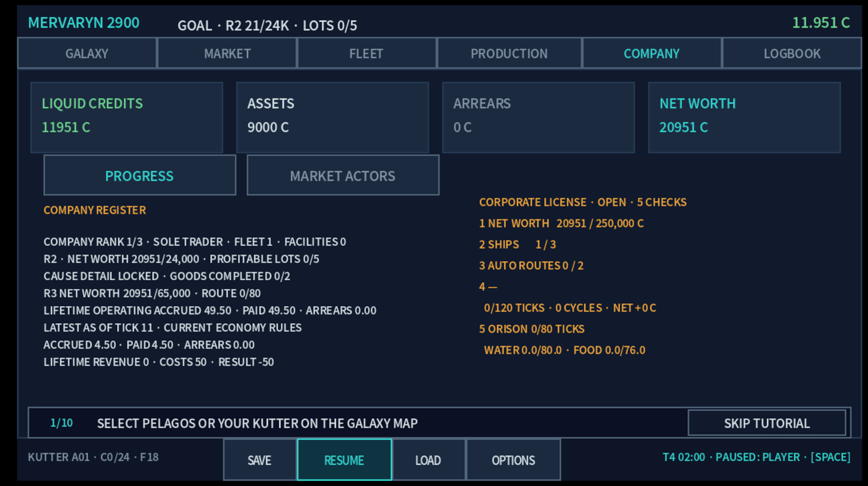This screenshot has width=868, height=486.
Task: Go to the Production tab
Action: [509, 54]
